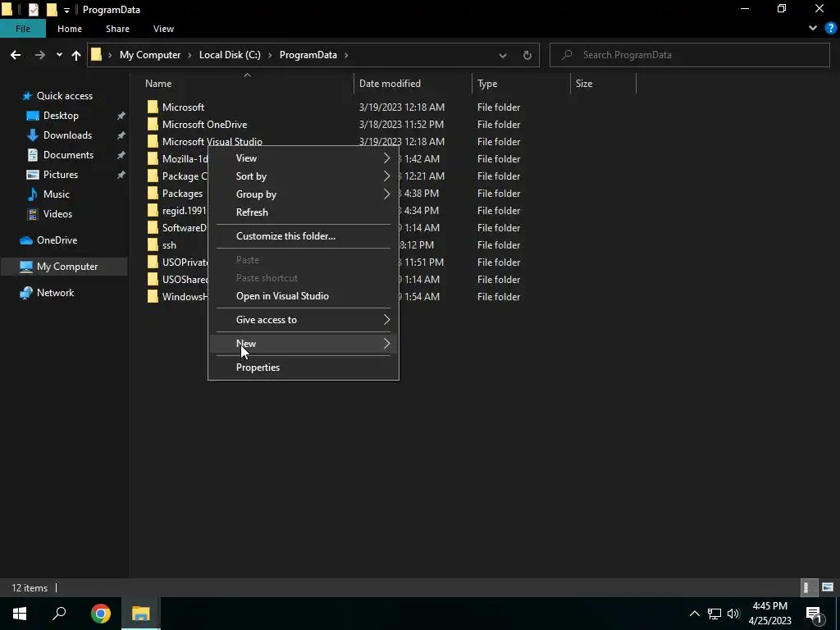Select OneDrive in navigation pane
This screenshot has height=630, width=840.
point(57,240)
